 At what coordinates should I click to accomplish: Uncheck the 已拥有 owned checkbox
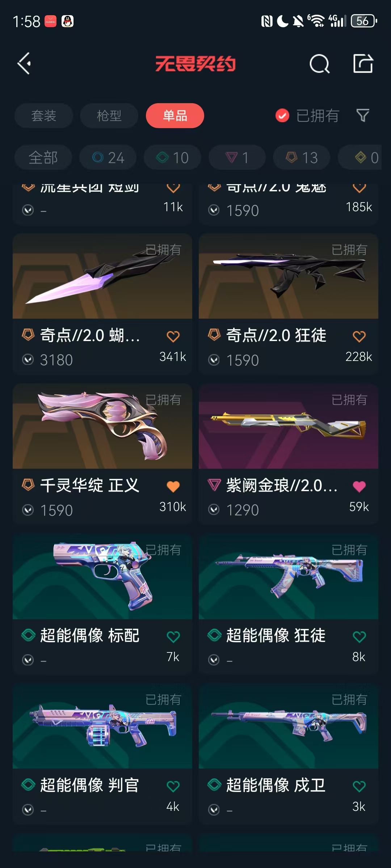tap(282, 116)
